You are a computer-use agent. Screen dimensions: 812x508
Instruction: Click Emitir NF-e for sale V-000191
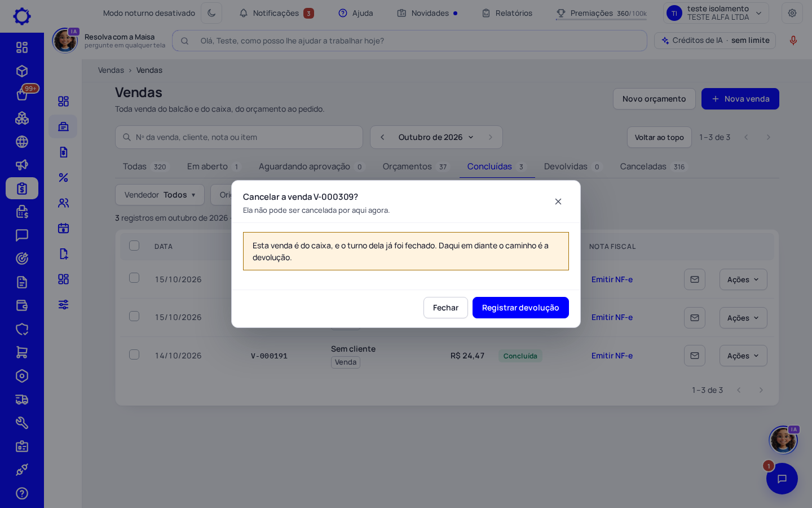click(x=612, y=356)
